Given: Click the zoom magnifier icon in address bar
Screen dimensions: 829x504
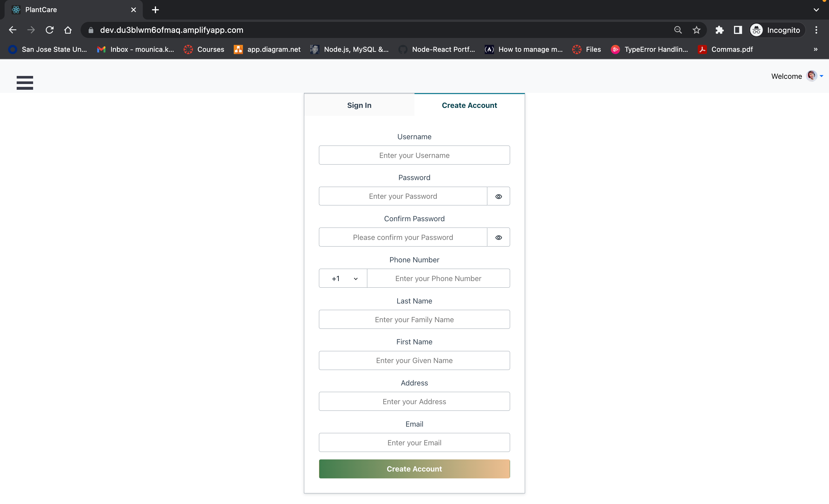Looking at the screenshot, I should (678, 30).
